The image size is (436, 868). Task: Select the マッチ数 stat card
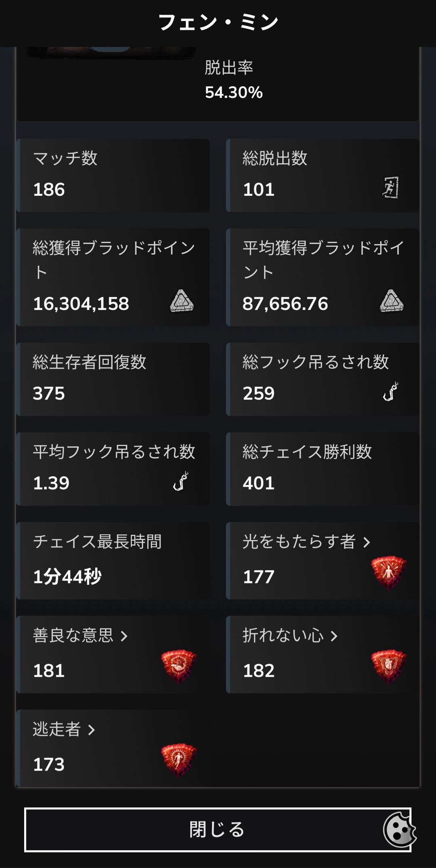[x=113, y=175]
